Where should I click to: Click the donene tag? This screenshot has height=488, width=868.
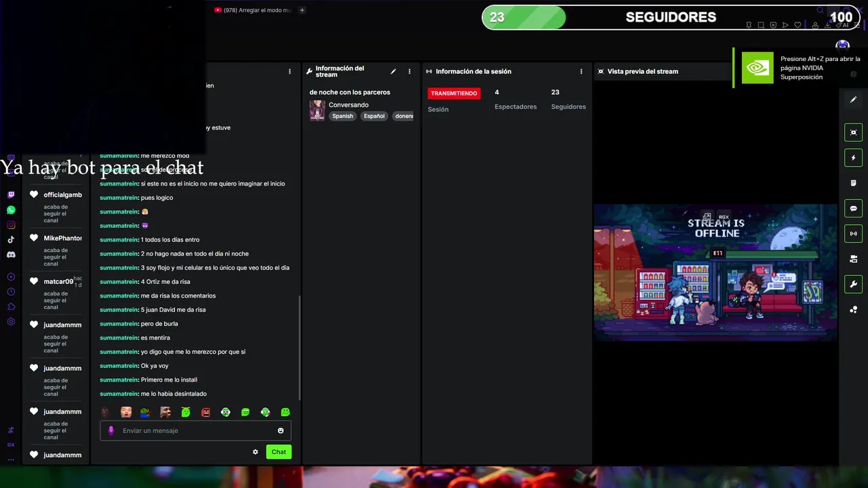tap(404, 116)
